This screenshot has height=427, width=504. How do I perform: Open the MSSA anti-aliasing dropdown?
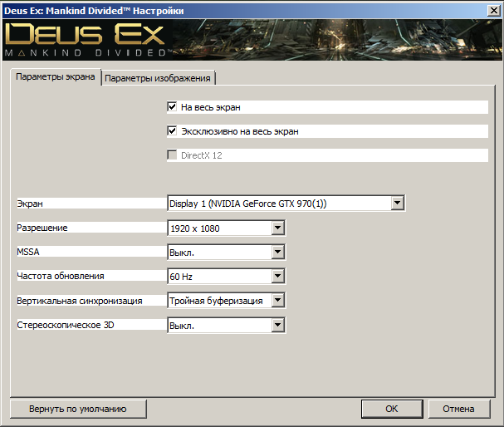coord(227,252)
